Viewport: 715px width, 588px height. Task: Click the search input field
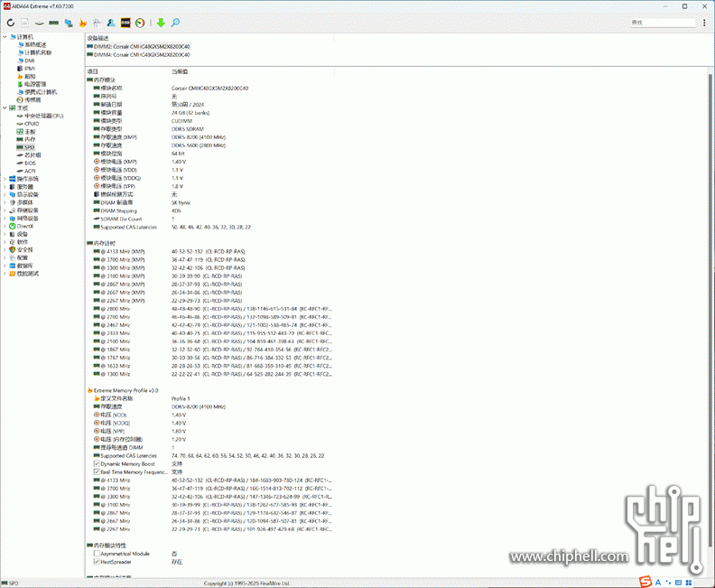pos(663,23)
